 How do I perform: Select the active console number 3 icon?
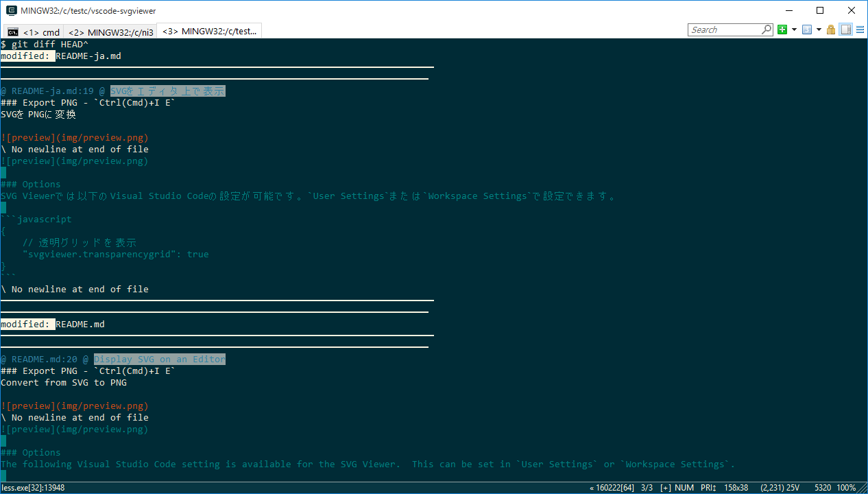(x=807, y=30)
